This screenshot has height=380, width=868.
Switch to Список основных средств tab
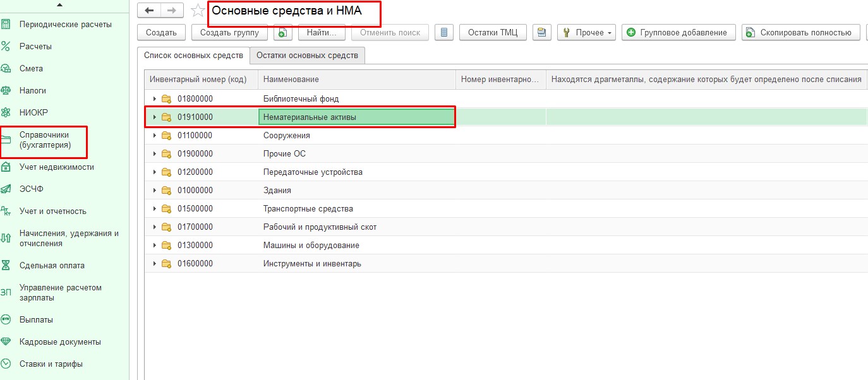194,56
